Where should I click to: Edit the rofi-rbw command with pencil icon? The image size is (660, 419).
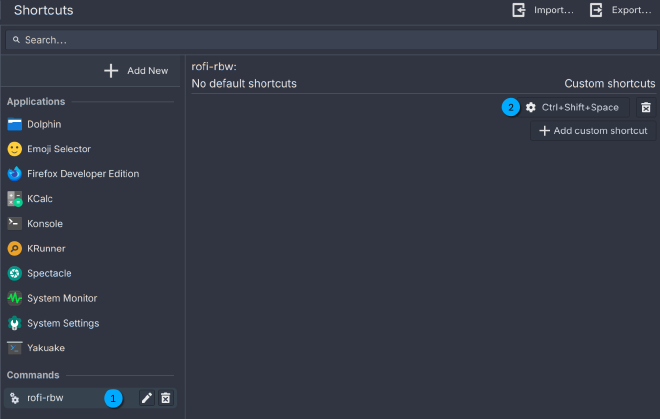pos(147,398)
